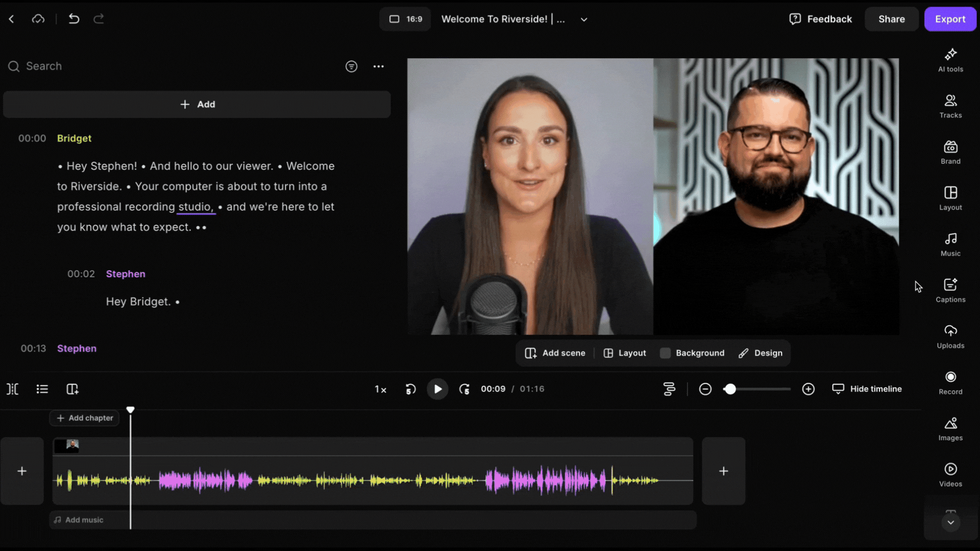
Task: Click the cloud save status icon
Action: click(38, 19)
